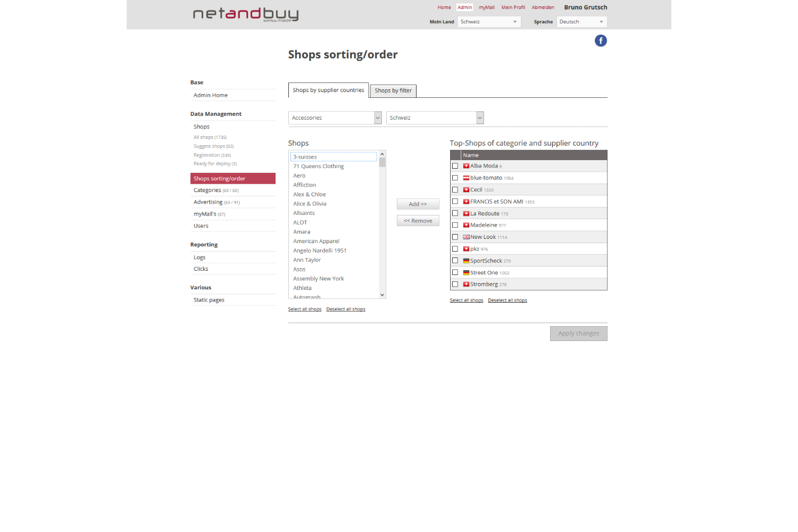798x532 pixels.
Task: Click the scroll-up arrow in Shops list
Action: point(382,154)
